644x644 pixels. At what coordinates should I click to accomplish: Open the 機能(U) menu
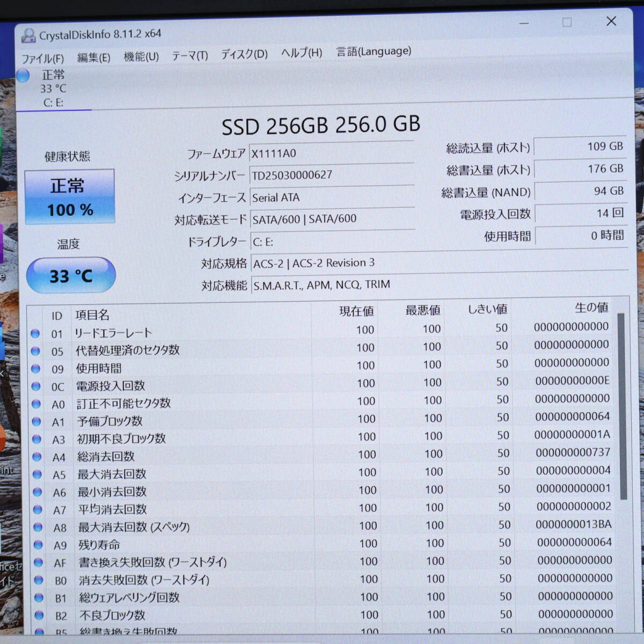coord(141,56)
